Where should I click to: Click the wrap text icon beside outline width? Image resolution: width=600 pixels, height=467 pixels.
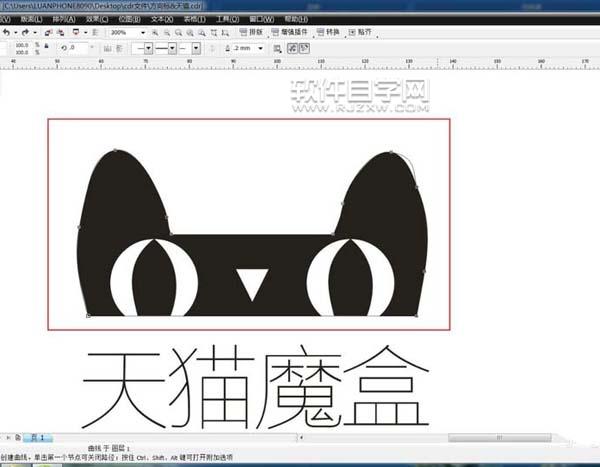coord(277,49)
